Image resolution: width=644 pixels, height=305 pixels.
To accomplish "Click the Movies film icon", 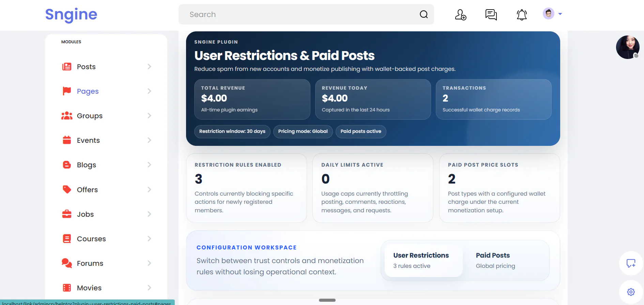I will pos(67,288).
